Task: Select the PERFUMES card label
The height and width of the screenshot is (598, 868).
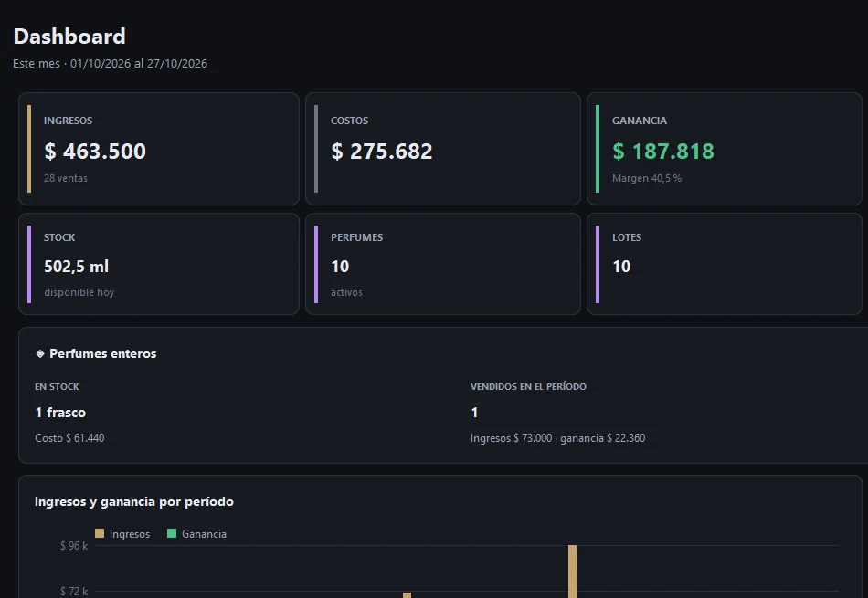Action: (356, 237)
